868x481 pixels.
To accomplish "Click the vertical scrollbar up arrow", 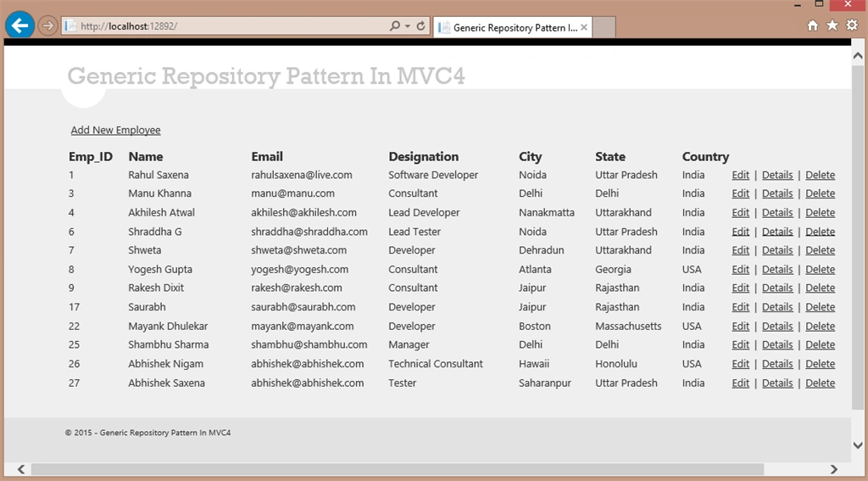I will pyautogui.click(x=858, y=56).
